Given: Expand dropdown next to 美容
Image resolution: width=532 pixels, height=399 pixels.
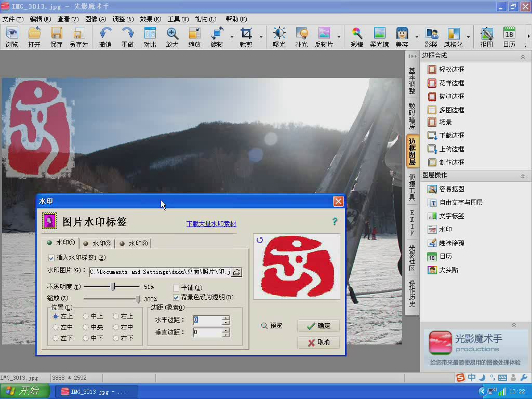Looking at the screenshot, I should [x=417, y=37].
